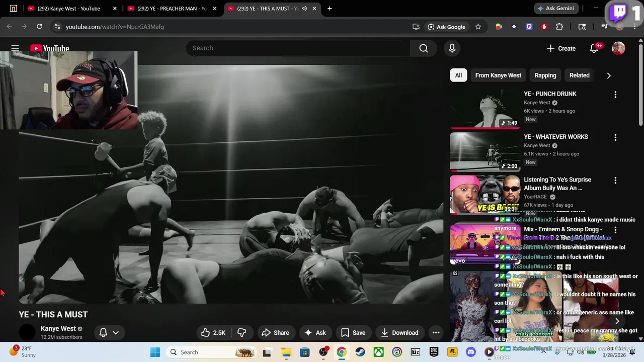
Task: Click the Download button
Action: click(x=399, y=332)
